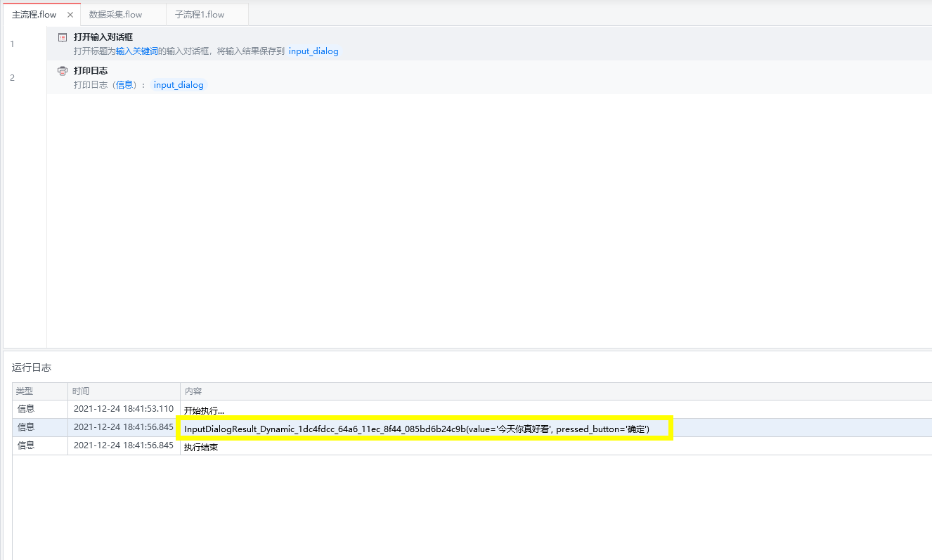Sort log by 类型 column header
The image size is (932, 560).
click(25, 391)
